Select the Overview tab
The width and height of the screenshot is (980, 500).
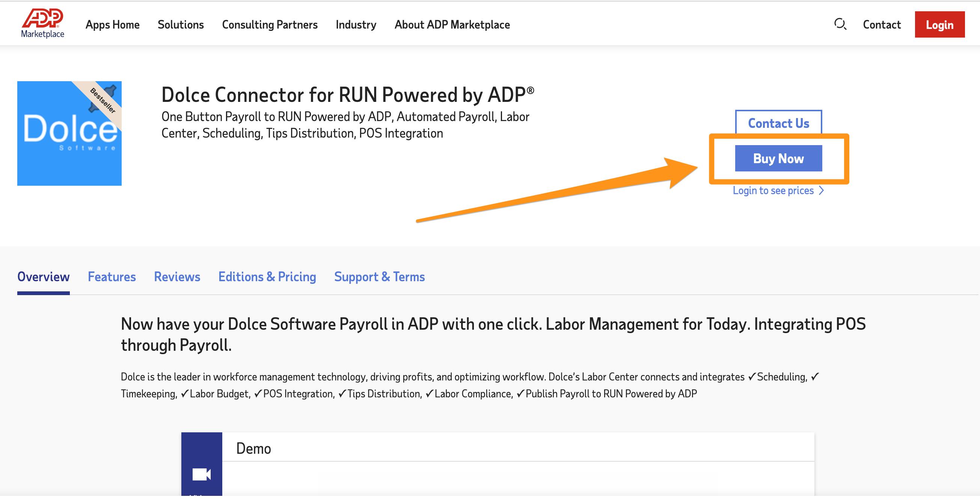point(44,277)
